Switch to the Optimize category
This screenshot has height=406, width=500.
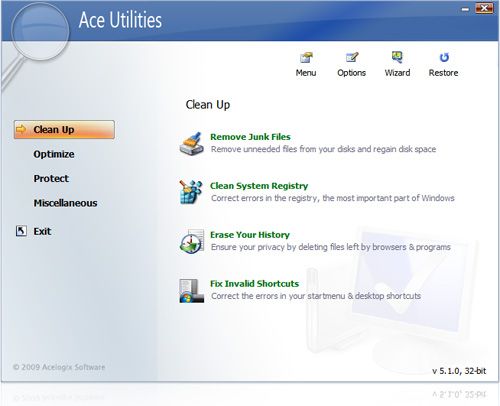[54, 154]
